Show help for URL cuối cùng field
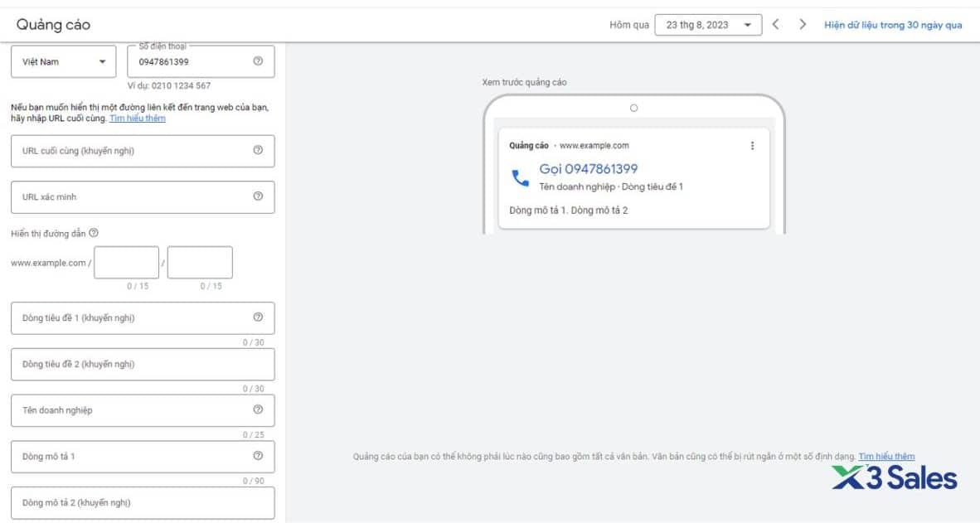Image resolution: width=980 pixels, height=523 pixels. tap(258, 150)
